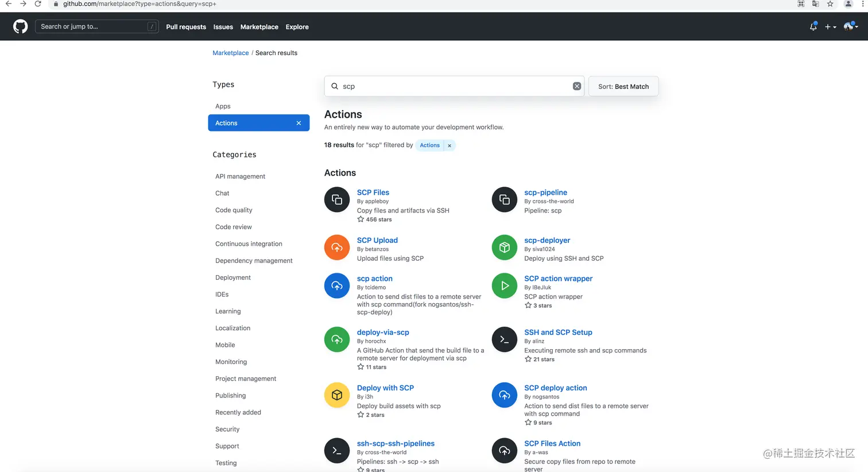Focus the marketplace search field
This screenshot has height=472, width=868.
(x=455, y=86)
